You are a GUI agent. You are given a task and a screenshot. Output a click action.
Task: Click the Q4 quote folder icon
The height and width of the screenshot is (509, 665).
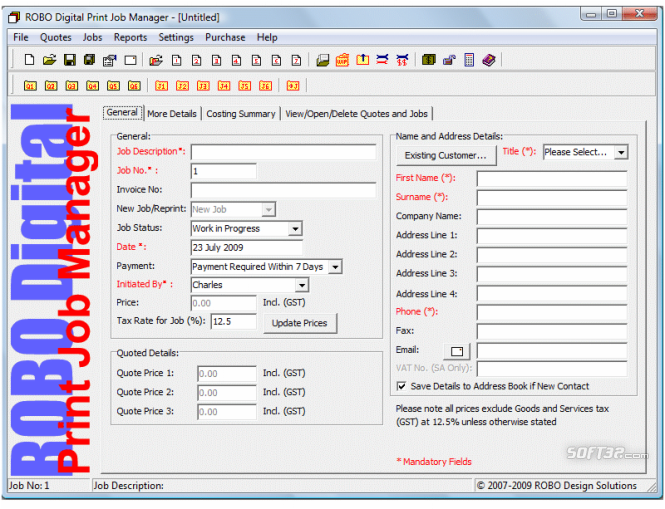click(92, 86)
